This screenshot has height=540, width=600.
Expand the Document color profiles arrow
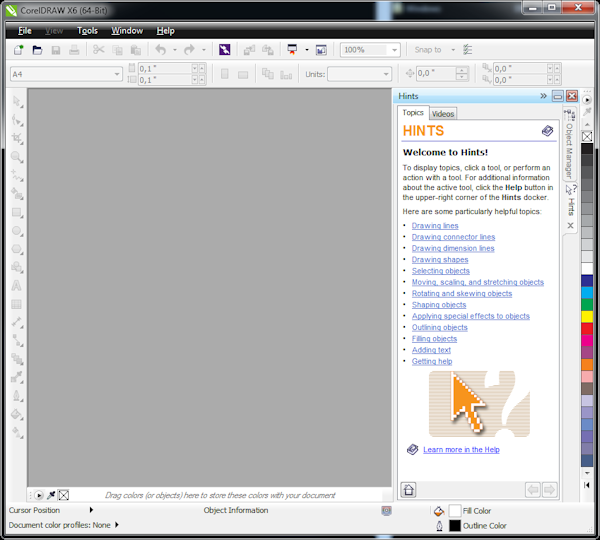tap(117, 524)
